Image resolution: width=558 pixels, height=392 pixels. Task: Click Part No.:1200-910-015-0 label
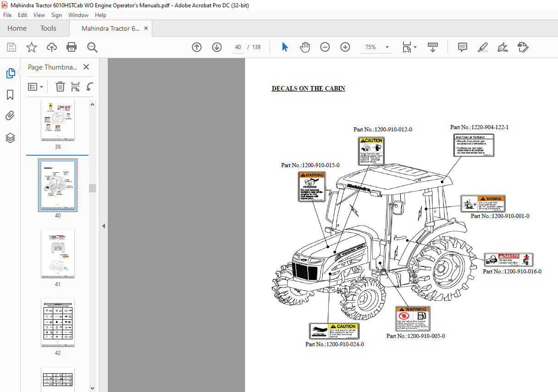[x=310, y=165]
